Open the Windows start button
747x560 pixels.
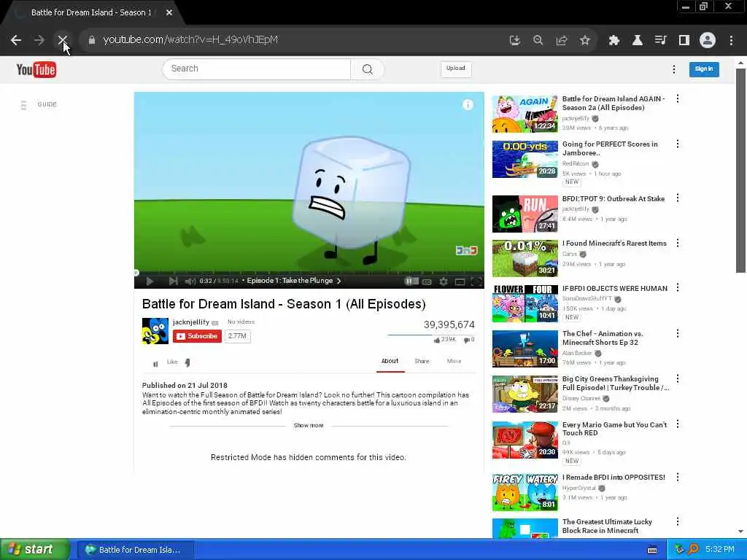click(x=35, y=550)
